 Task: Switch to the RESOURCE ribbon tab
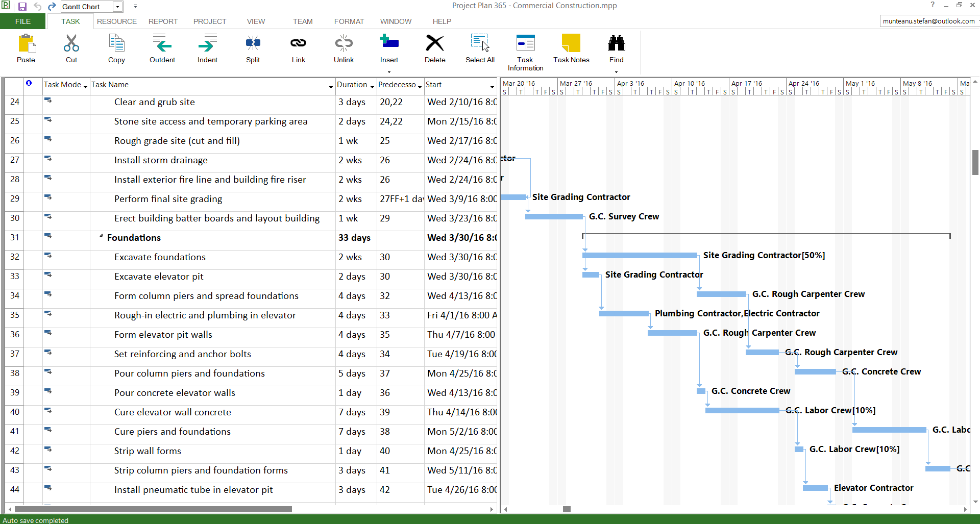point(116,21)
